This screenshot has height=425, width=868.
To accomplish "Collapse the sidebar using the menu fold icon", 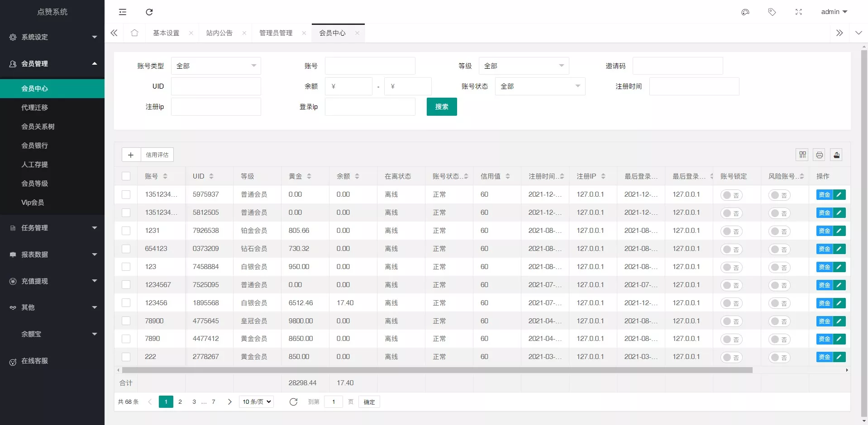I will (x=123, y=12).
